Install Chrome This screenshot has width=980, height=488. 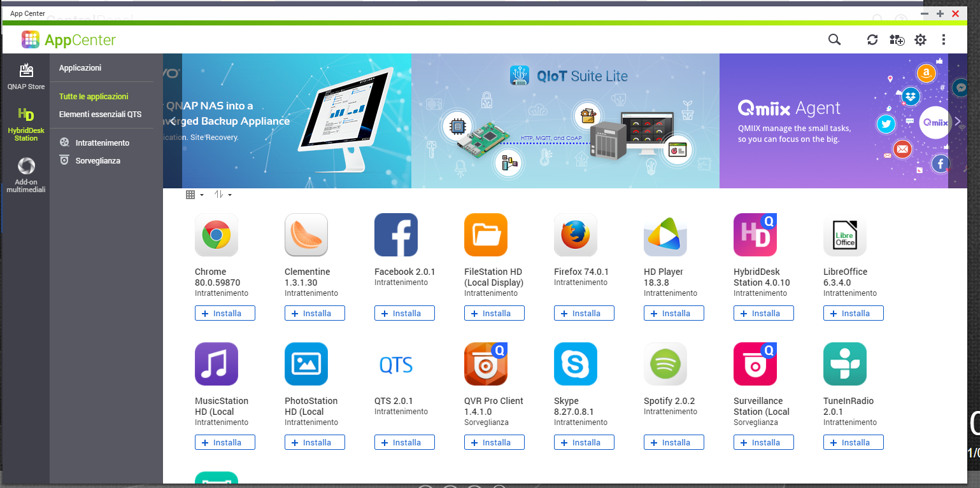[225, 313]
